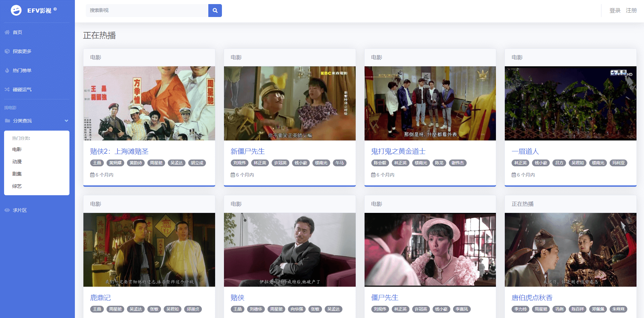Click the 僵尸先生 video thumbnail
The width and height of the screenshot is (644, 318).
[x=430, y=250]
